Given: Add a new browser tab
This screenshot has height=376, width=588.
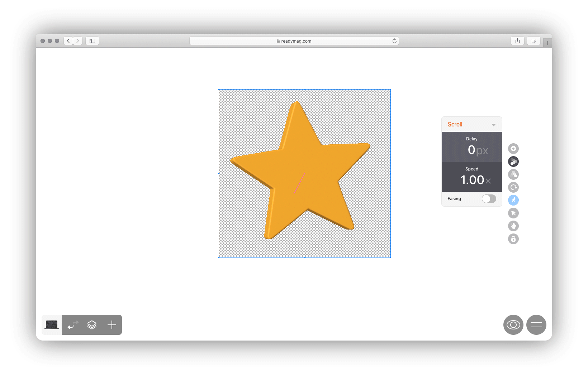Looking at the screenshot, I should tap(547, 43).
